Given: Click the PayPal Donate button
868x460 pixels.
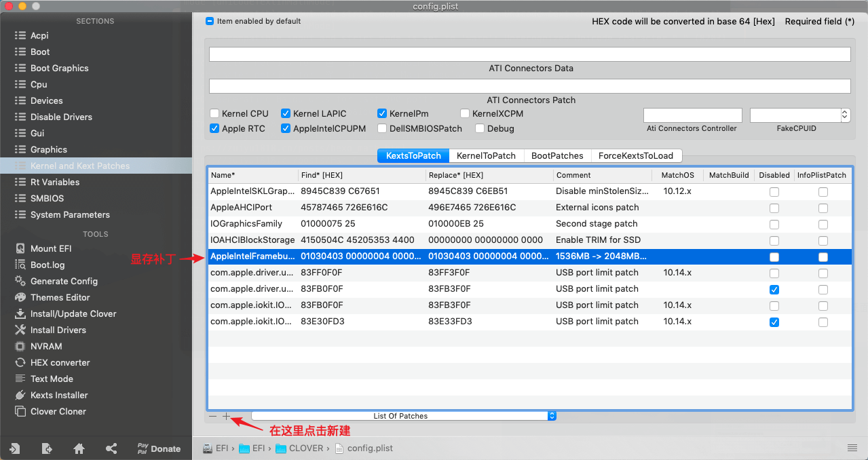Looking at the screenshot, I should point(159,448).
